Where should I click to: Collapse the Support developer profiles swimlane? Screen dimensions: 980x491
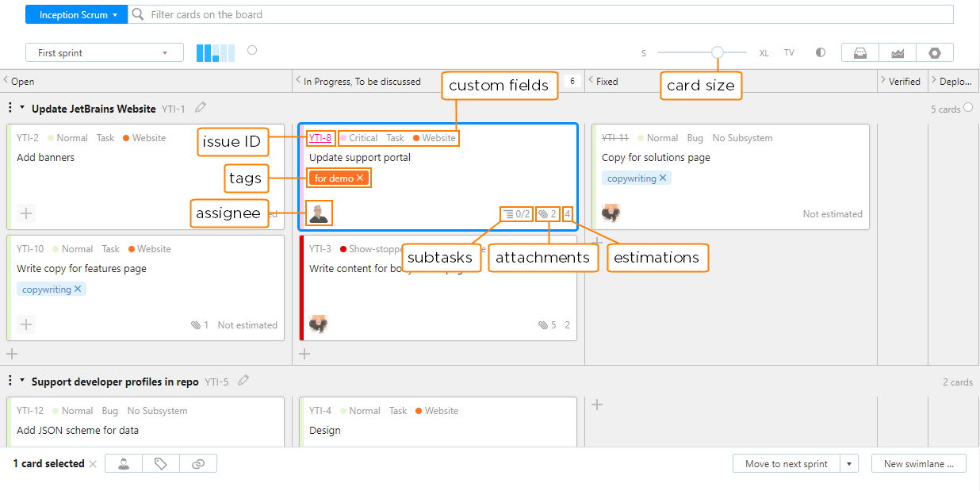click(x=22, y=382)
